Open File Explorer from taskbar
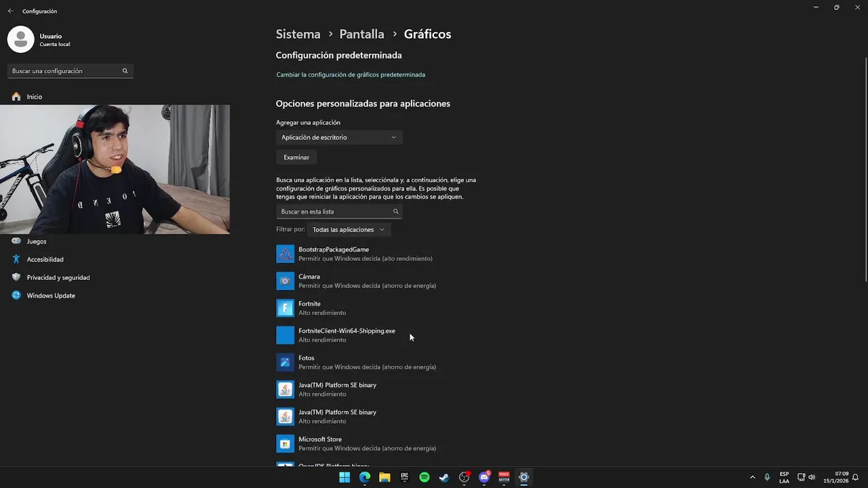Image resolution: width=868 pixels, height=488 pixels. click(x=384, y=477)
